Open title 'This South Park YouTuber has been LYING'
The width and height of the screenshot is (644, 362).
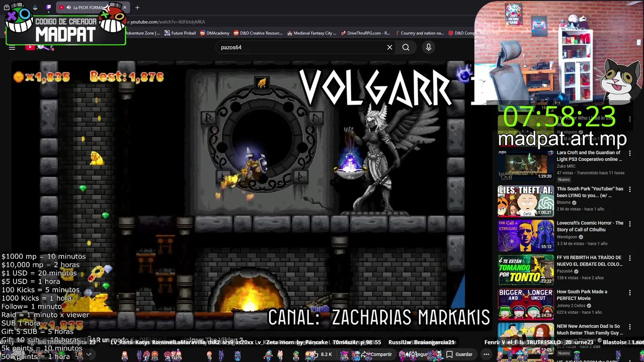point(590,192)
